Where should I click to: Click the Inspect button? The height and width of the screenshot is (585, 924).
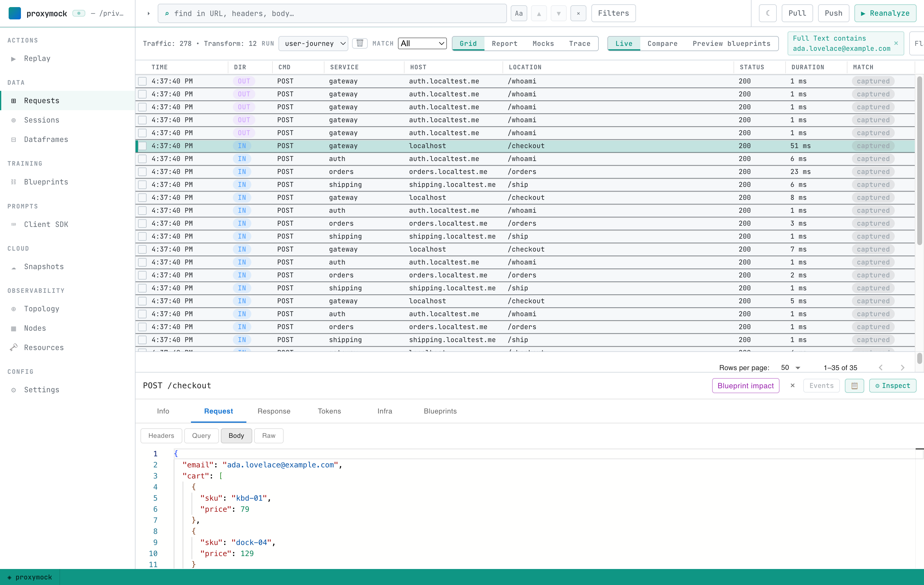[892, 385]
